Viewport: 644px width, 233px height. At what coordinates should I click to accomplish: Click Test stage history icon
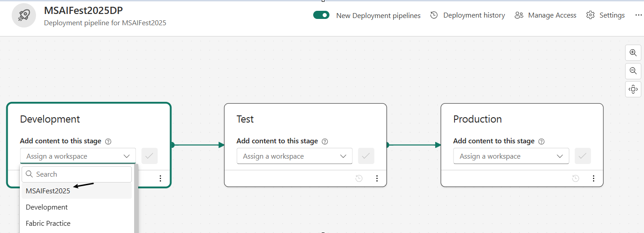(x=359, y=178)
